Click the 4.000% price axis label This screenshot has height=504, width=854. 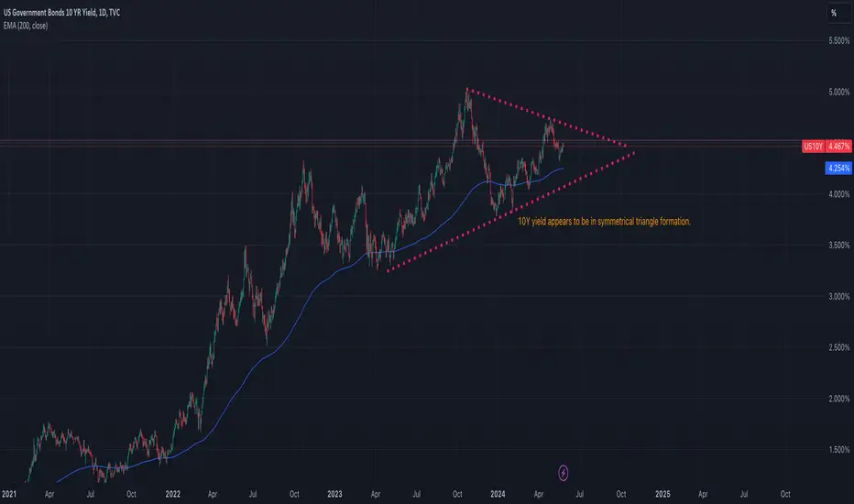(838, 194)
